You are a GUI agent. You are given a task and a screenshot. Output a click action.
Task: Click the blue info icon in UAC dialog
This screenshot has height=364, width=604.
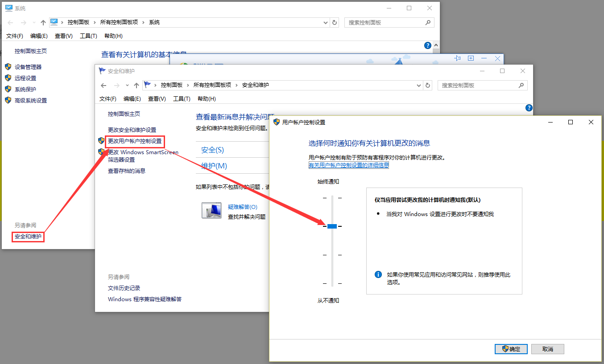(378, 274)
